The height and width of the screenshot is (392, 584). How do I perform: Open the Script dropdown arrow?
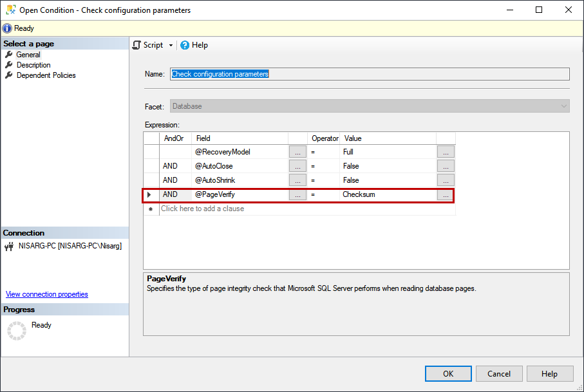171,46
